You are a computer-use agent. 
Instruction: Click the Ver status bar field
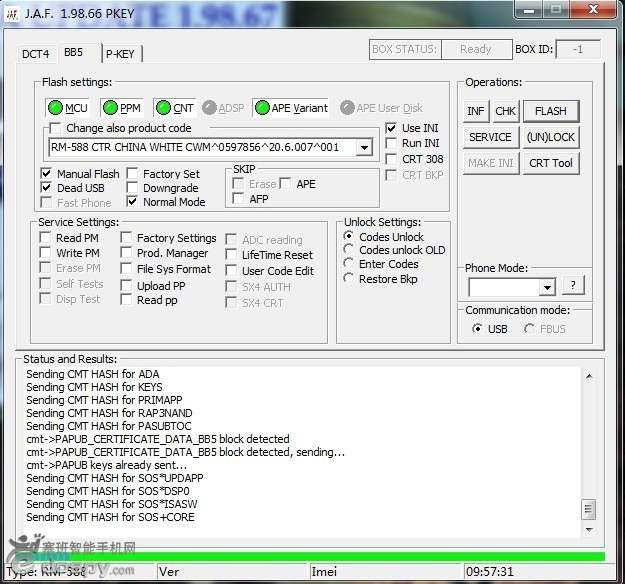[232, 572]
